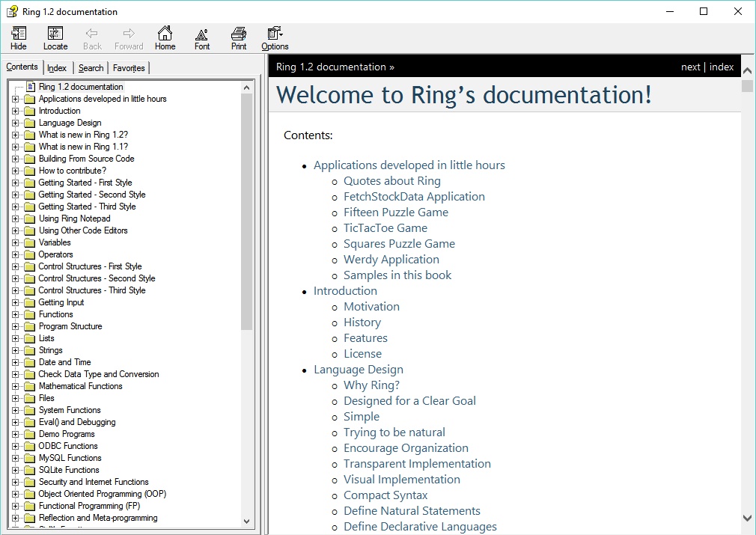Select Functional Programming (FP) tree item
Screen dimensions: 756x535
[89, 506]
